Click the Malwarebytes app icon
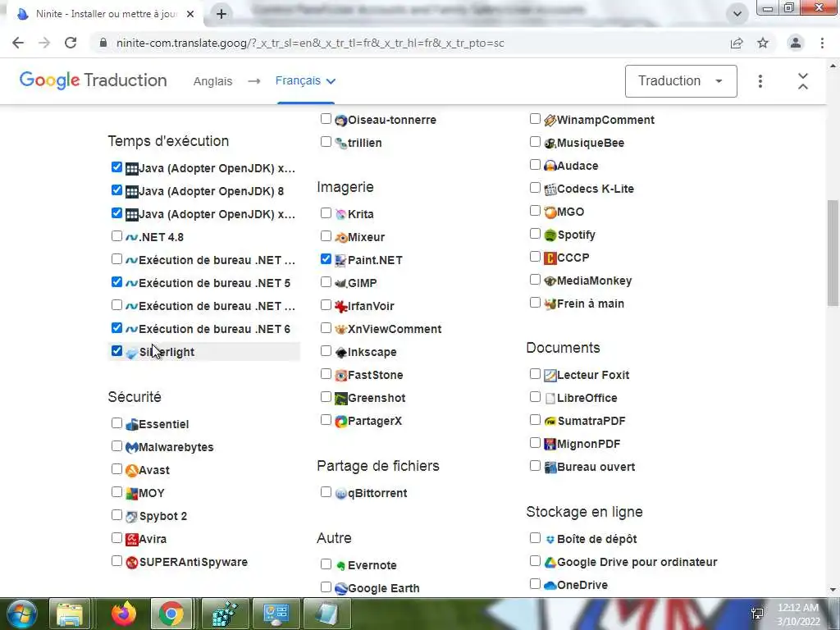The height and width of the screenshot is (630, 840). point(132,447)
